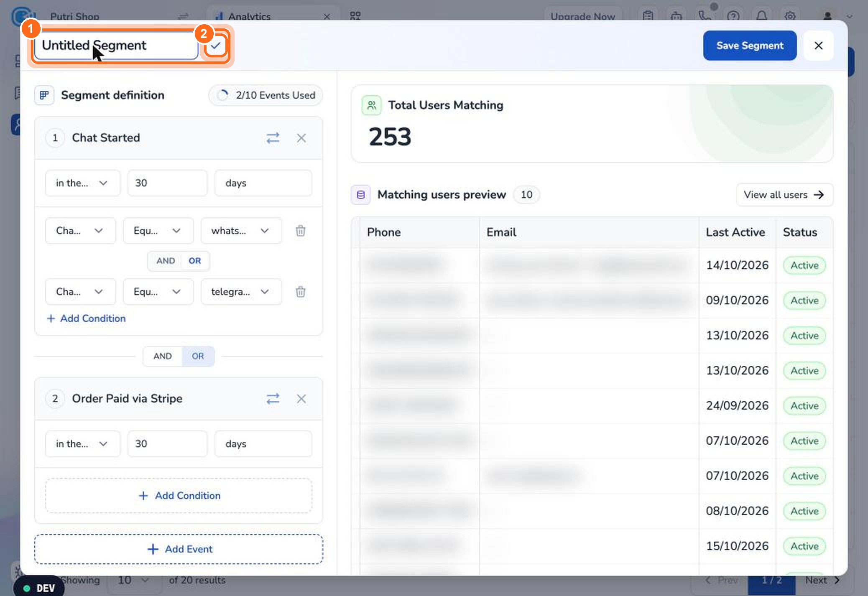This screenshot has width=868, height=596.
Task: Click Upgrade Now in top bar
Action: [x=582, y=16]
